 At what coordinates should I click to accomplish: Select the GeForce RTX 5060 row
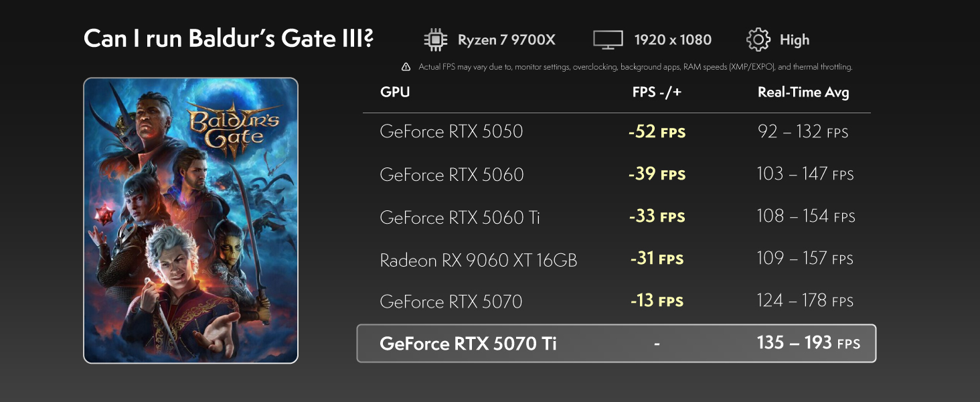[617, 174]
